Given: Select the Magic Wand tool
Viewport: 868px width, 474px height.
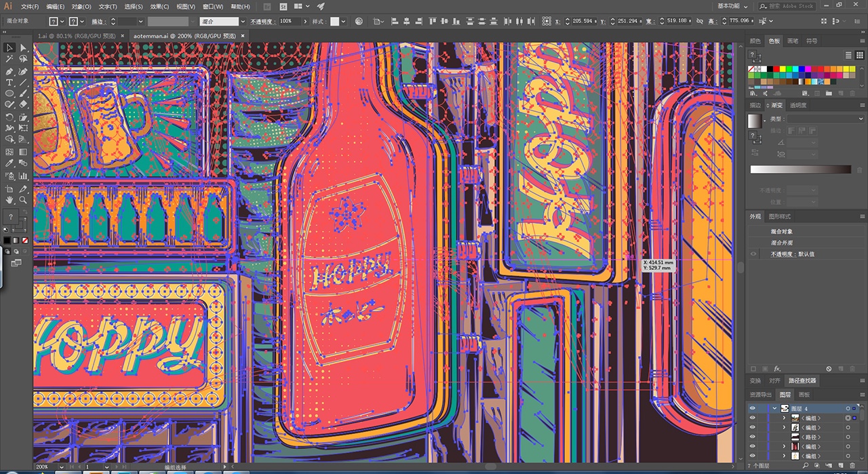Looking at the screenshot, I should coord(9,60).
